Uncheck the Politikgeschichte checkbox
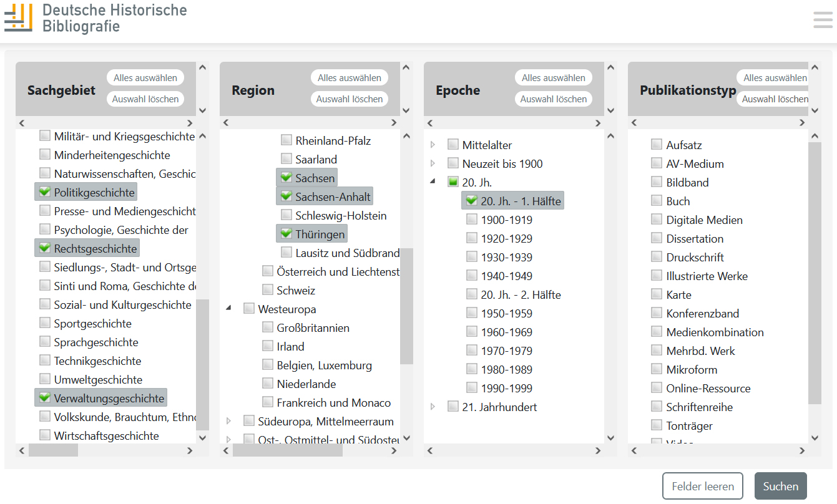The height and width of the screenshot is (504, 837). (x=45, y=192)
